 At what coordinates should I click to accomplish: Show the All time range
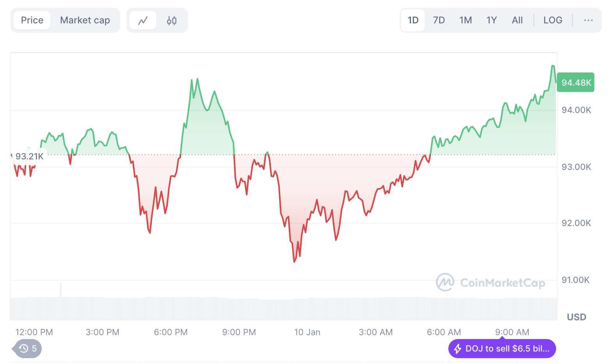click(x=517, y=20)
